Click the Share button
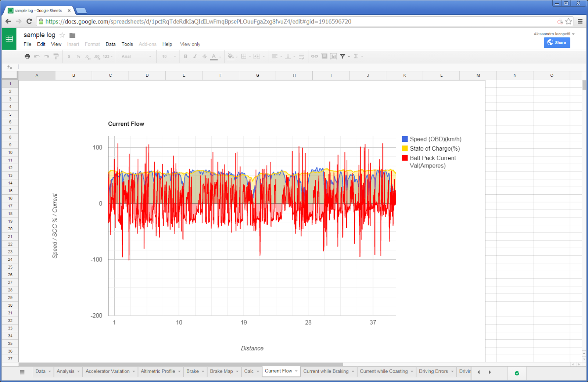Viewport: 588px width, 382px height. tap(557, 43)
